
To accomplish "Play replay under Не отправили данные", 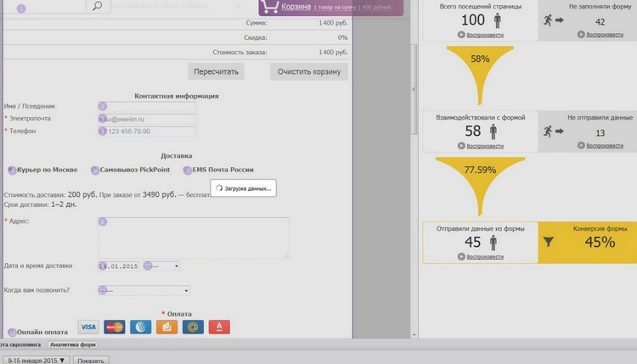I will [x=600, y=145].
